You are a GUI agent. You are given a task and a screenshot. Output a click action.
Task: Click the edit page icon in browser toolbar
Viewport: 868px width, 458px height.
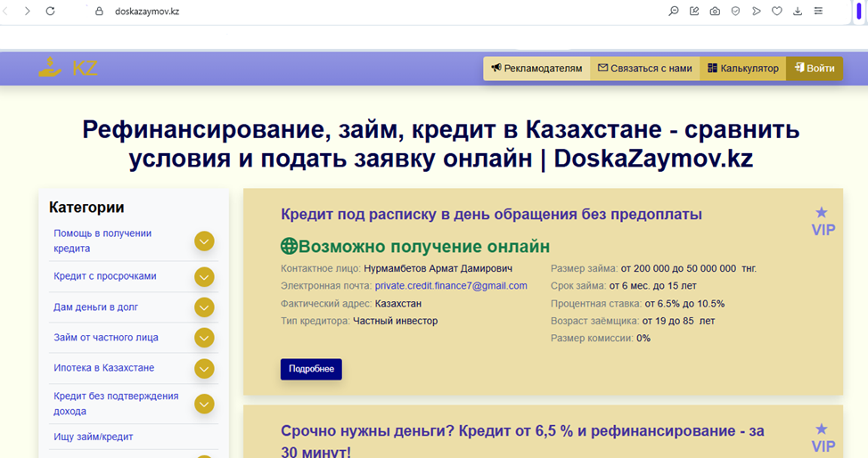tap(694, 11)
